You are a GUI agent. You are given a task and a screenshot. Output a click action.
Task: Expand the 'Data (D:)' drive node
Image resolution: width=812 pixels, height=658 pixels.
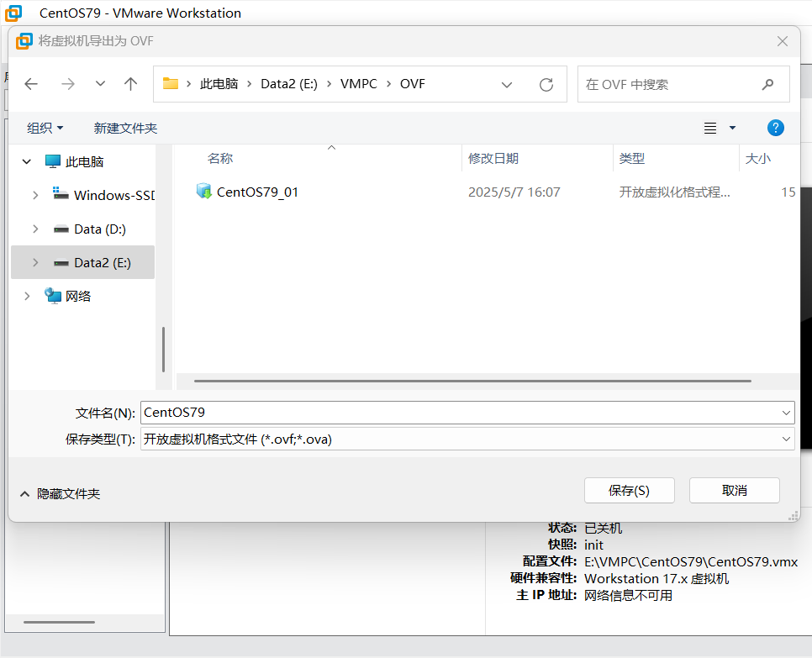pyautogui.click(x=35, y=229)
